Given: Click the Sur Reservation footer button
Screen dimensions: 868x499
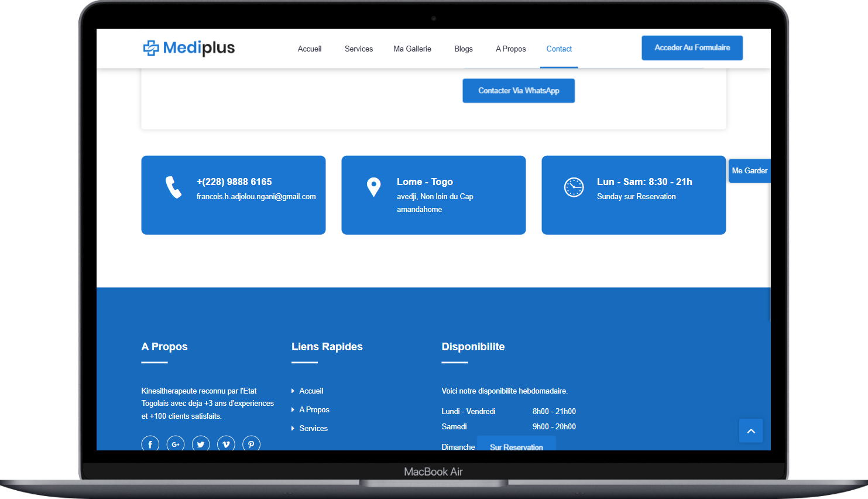Looking at the screenshot, I should click(x=516, y=445).
